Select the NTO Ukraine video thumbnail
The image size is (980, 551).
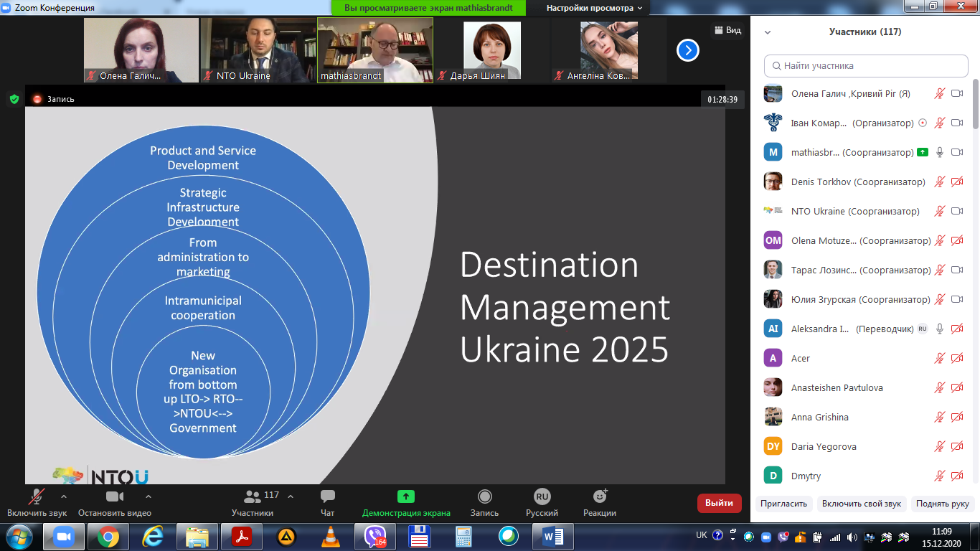point(258,50)
